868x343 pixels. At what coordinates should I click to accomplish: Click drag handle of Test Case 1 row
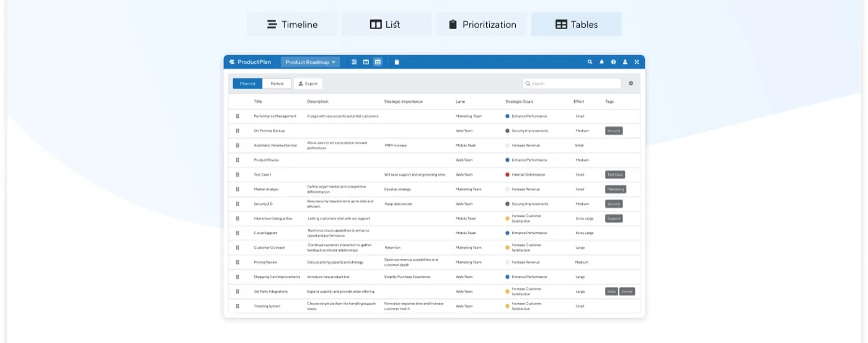pos(237,175)
